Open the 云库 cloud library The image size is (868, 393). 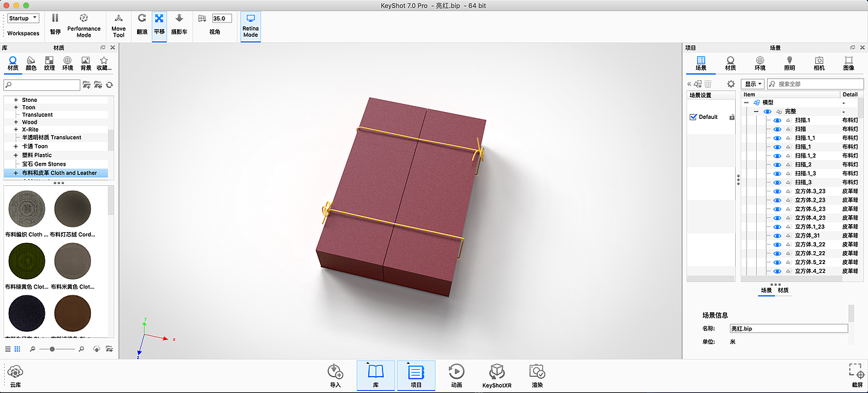point(15,375)
